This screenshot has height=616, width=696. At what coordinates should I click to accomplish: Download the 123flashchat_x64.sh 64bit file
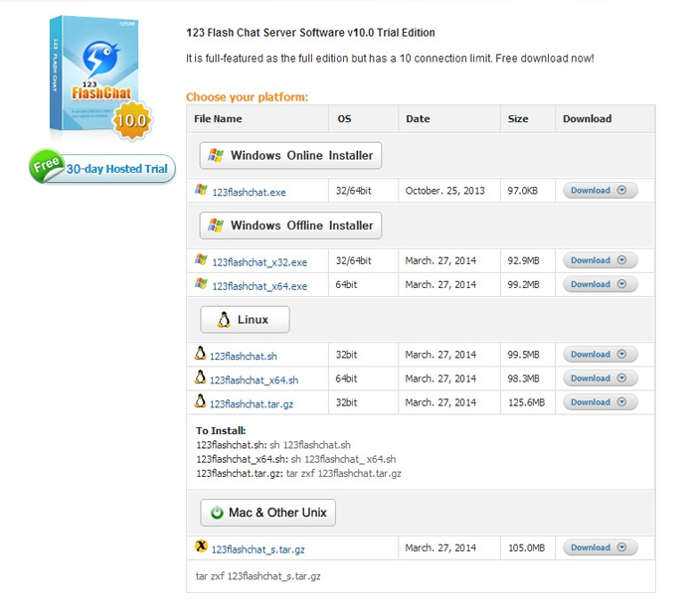coord(601,379)
